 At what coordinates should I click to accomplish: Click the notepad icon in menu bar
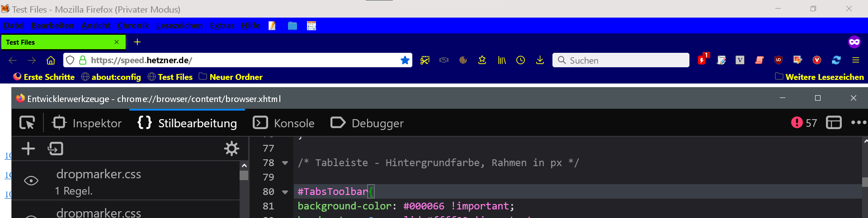coord(272,26)
